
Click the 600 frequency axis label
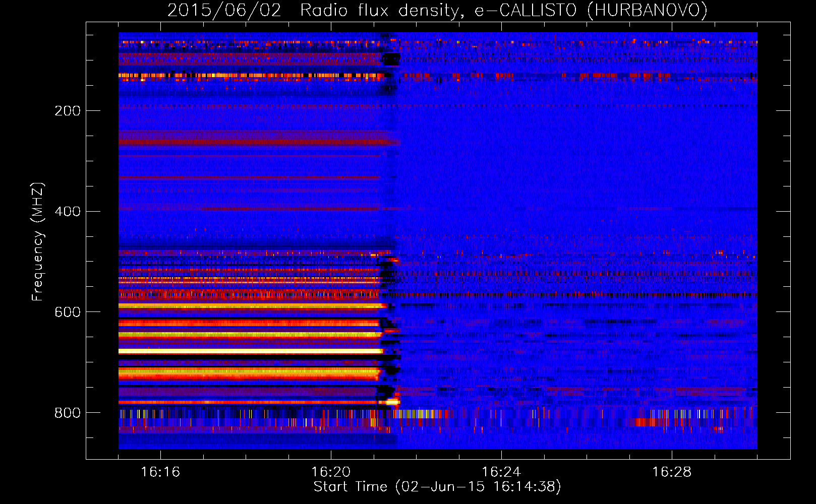pos(68,312)
